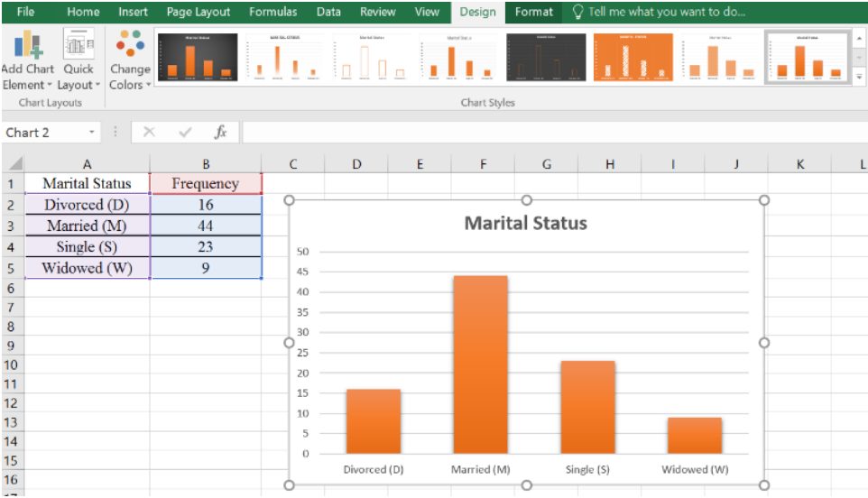Select column A header
This screenshot has width=868, height=498.
pos(87,164)
